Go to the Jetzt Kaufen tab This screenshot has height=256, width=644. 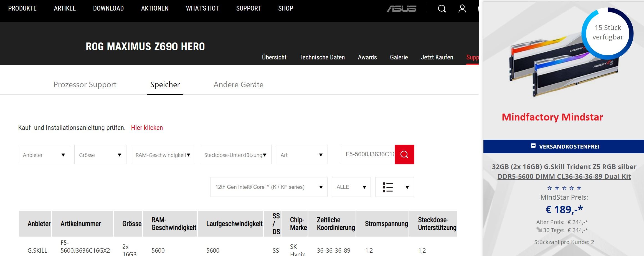(437, 57)
